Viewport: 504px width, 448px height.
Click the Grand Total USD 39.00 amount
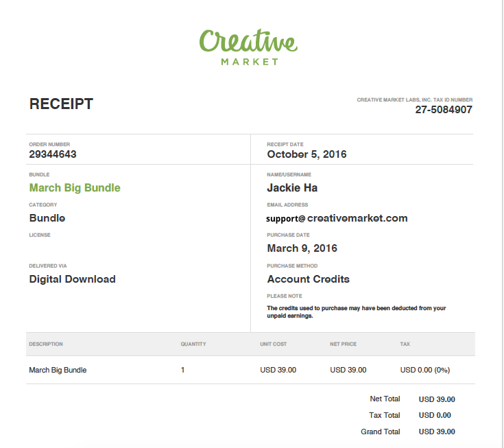click(x=437, y=432)
